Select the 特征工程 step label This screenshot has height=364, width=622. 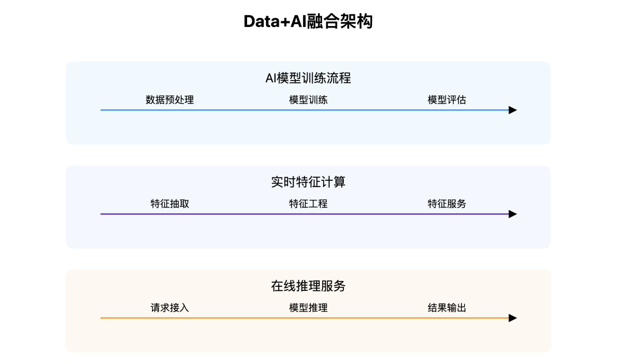308,204
